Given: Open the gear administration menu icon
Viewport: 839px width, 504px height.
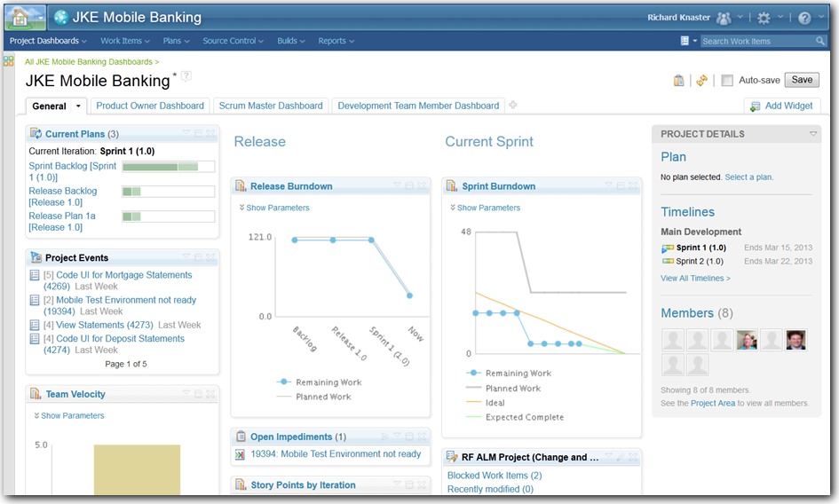Looking at the screenshot, I should point(764,18).
